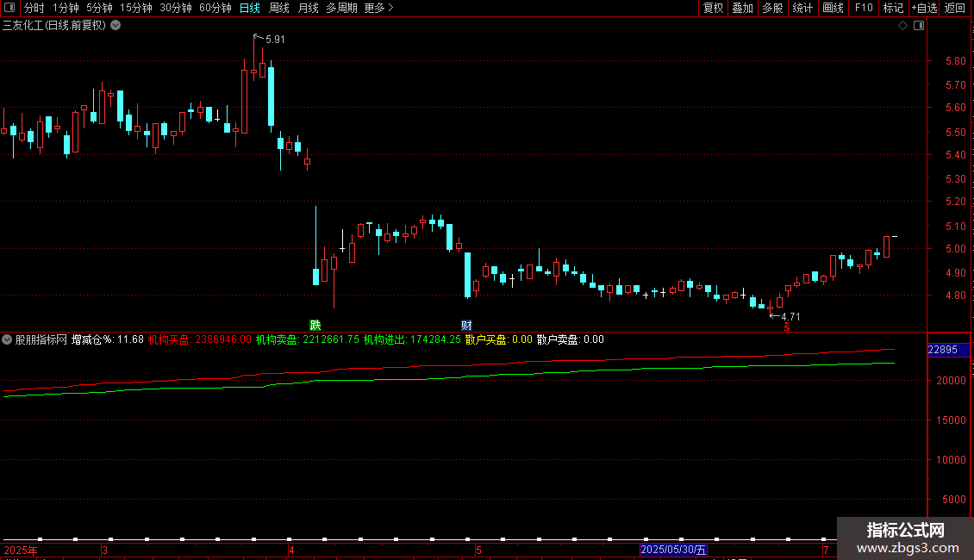Switch to 周线 weekly chart

pyautogui.click(x=279, y=8)
